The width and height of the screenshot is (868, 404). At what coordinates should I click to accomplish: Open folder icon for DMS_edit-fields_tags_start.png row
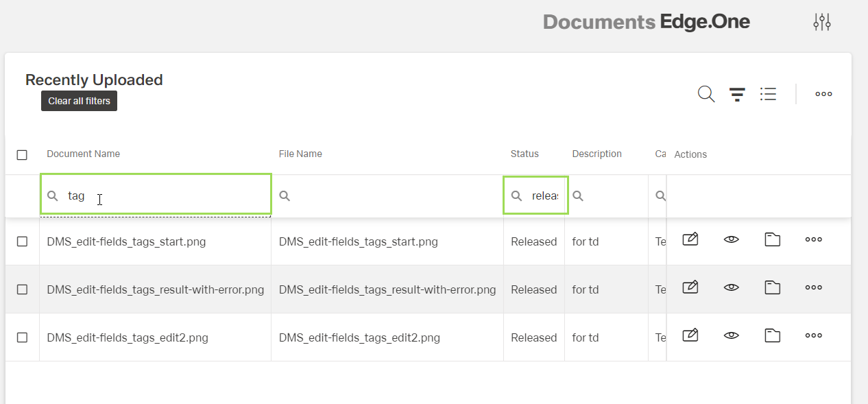(773, 239)
